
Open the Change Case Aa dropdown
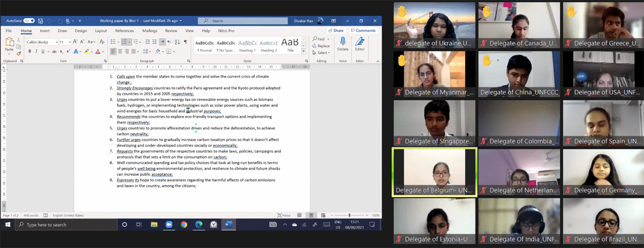tap(91, 42)
